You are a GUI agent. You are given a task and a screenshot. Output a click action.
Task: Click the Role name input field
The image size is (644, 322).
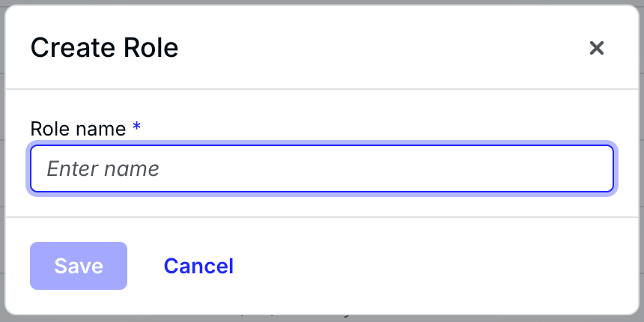322,168
